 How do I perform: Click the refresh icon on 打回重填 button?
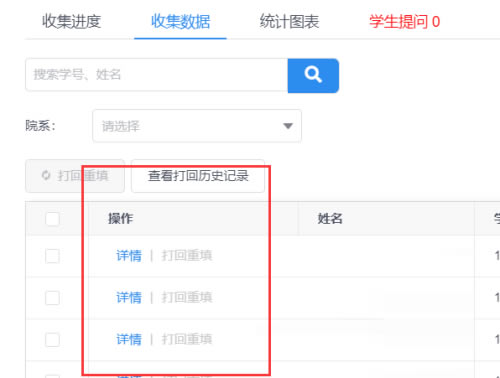coord(46,175)
